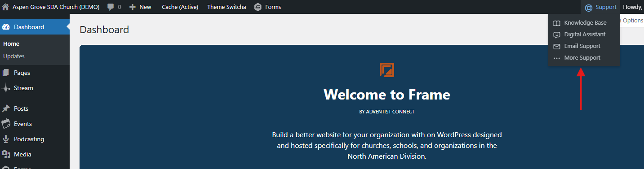The image size is (644, 169).
Task: Select Home under Dashboard
Action: 11,44
